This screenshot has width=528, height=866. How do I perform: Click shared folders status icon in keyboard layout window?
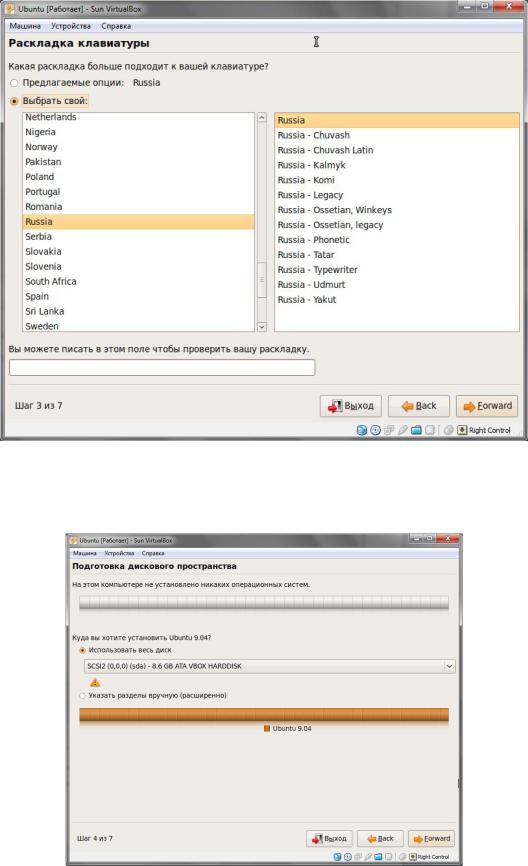[416, 430]
